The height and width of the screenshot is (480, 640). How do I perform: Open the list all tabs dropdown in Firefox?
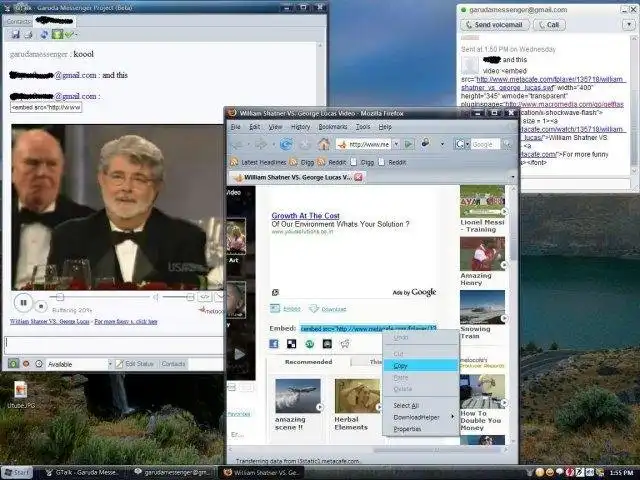point(513,177)
